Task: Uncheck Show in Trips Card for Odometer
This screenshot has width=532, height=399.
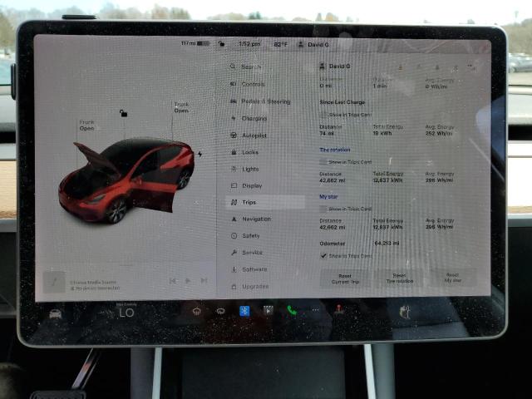Action: pos(323,255)
